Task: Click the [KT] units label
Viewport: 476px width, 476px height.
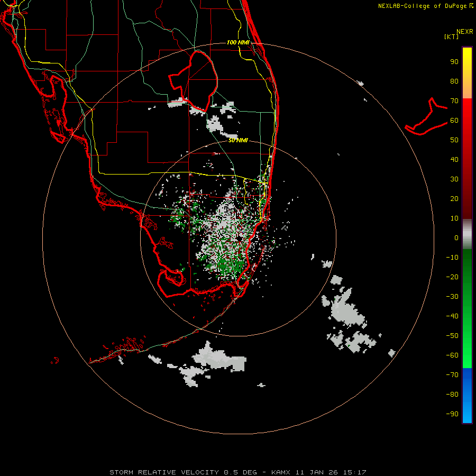Action: (451, 36)
